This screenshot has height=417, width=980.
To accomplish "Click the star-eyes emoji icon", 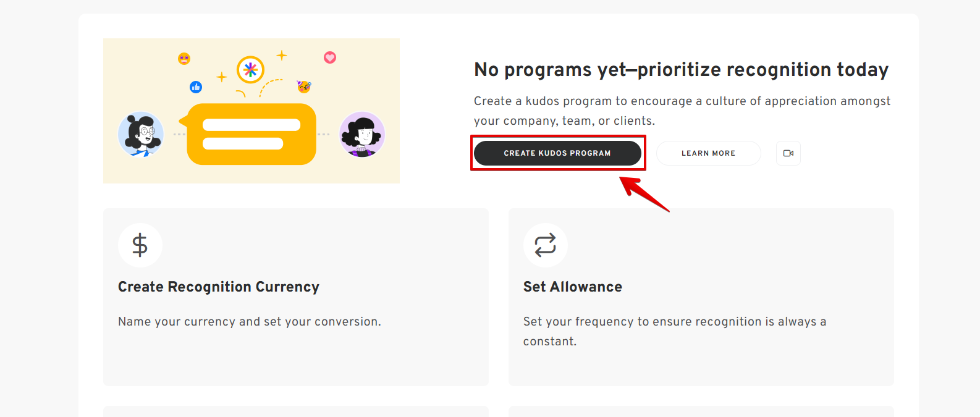I will point(184,59).
